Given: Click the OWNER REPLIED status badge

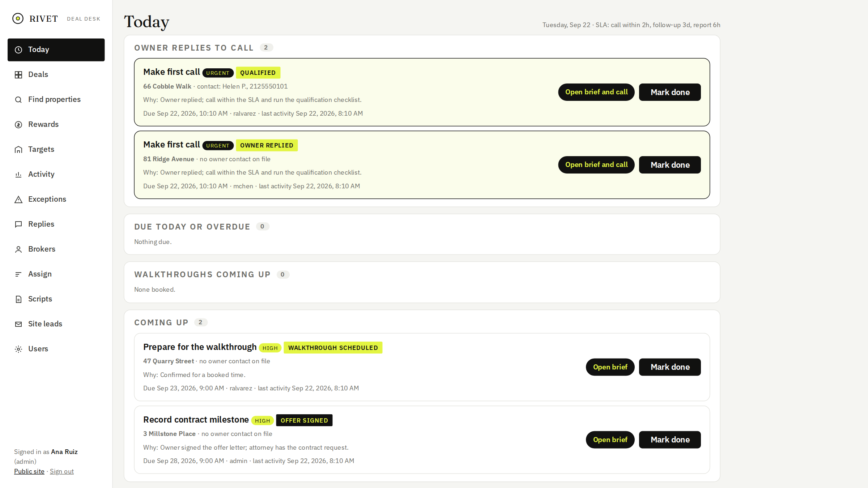Looking at the screenshot, I should pyautogui.click(x=267, y=145).
